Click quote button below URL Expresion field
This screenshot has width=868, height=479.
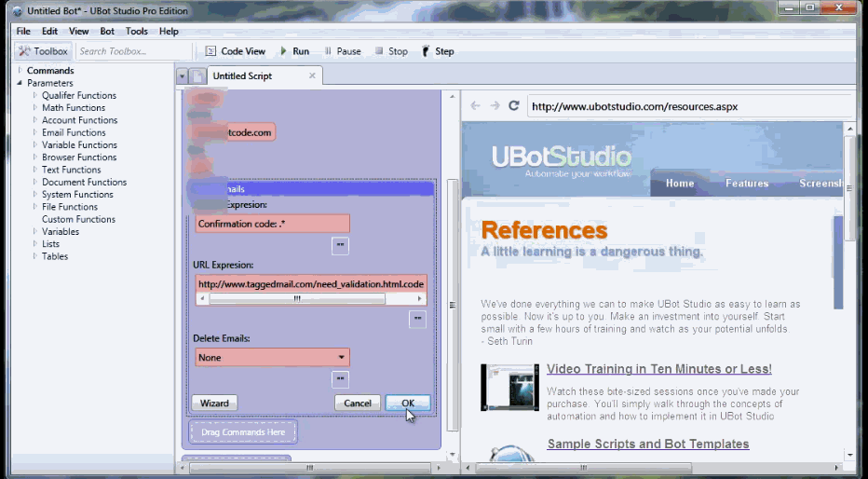click(417, 320)
